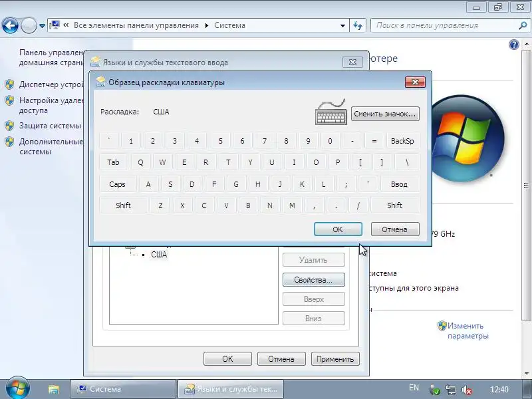Click the address bar computer icon
532x399 pixels.
55,25
